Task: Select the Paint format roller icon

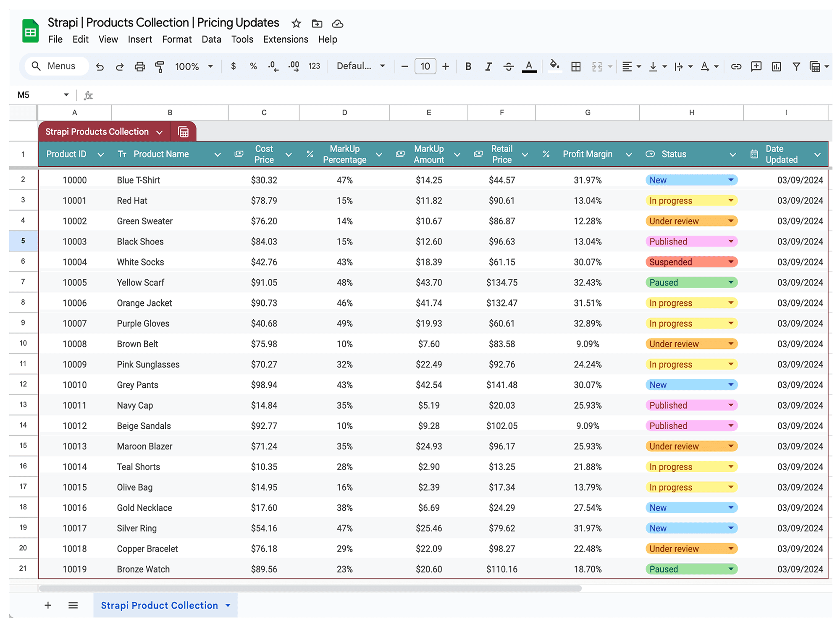Action: [160, 66]
